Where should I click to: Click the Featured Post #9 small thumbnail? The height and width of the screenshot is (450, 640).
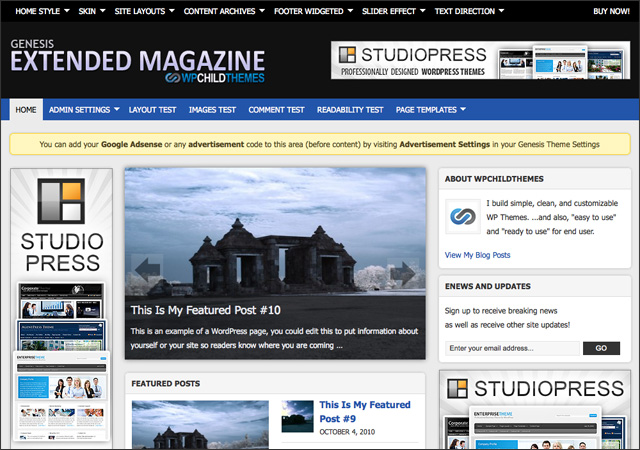298,416
